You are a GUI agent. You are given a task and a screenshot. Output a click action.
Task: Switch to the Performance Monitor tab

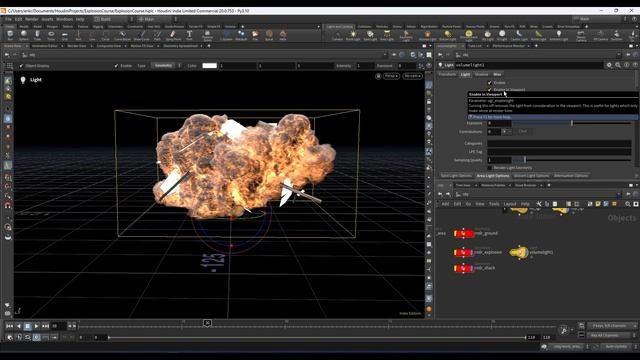[509, 46]
